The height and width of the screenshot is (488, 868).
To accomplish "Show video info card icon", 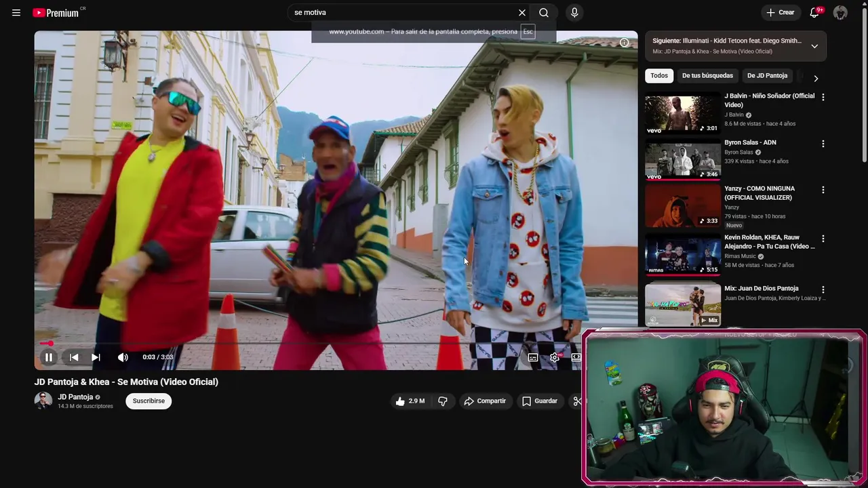I will 624,43.
